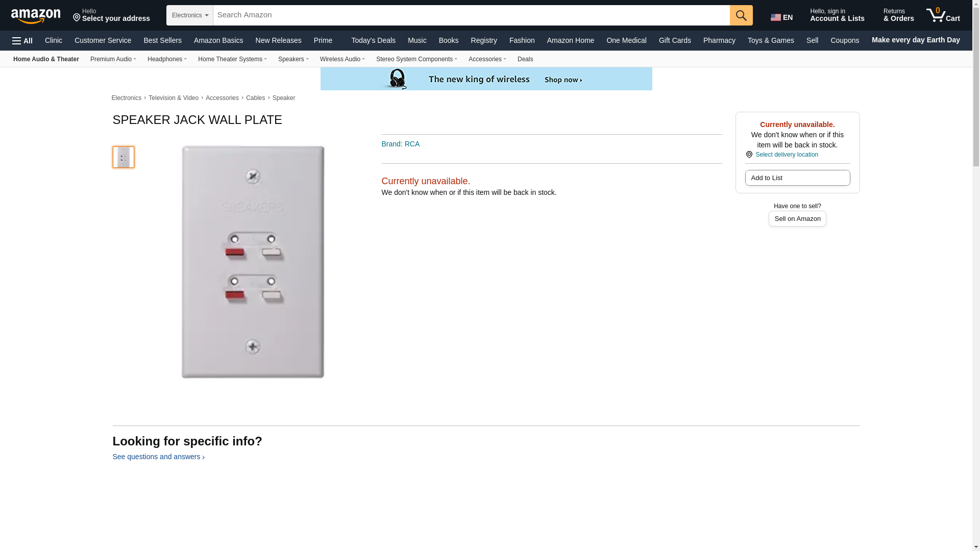Screen dimensions: 980x551
Task: Click the Add to List button
Action: 797,178
